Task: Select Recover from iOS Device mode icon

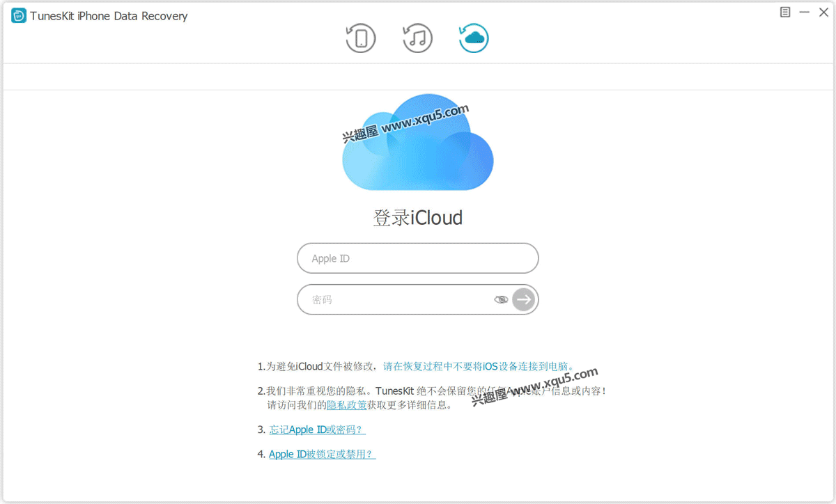Action: 361,38
